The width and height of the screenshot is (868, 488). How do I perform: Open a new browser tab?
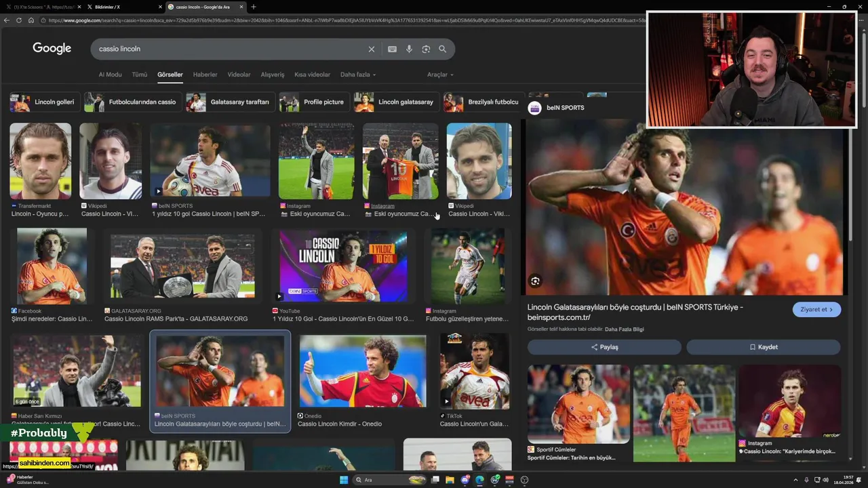(253, 7)
